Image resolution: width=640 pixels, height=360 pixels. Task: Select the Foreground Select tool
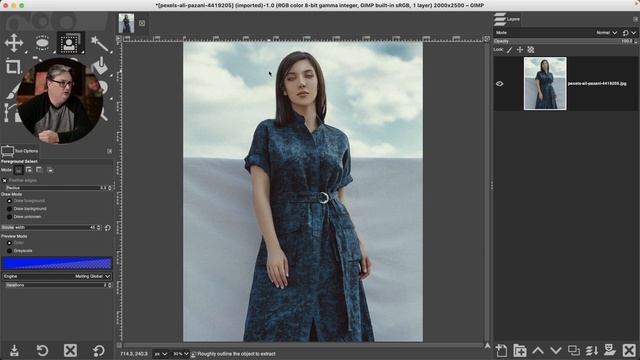(x=70, y=43)
